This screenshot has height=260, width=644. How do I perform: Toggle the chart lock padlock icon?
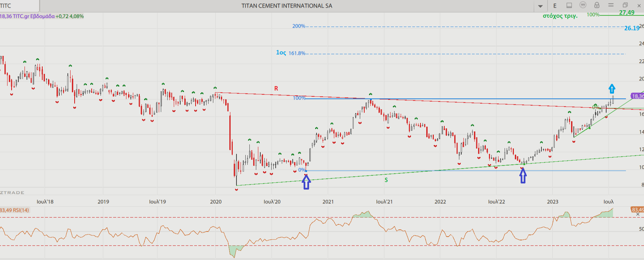click(597, 5)
